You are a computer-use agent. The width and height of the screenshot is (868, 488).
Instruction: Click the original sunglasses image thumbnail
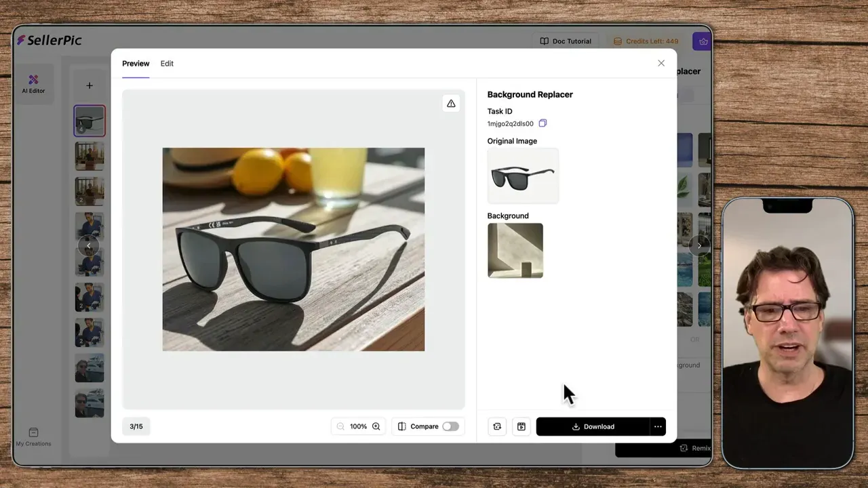click(523, 176)
